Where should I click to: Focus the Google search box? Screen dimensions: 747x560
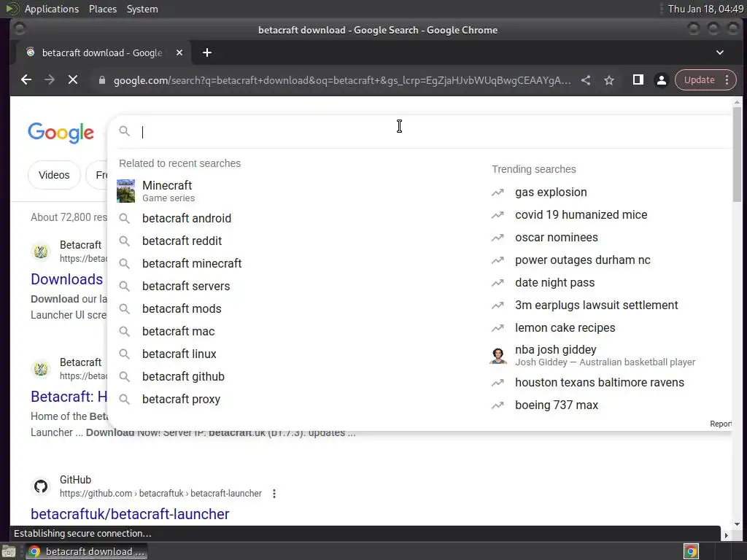point(419,132)
